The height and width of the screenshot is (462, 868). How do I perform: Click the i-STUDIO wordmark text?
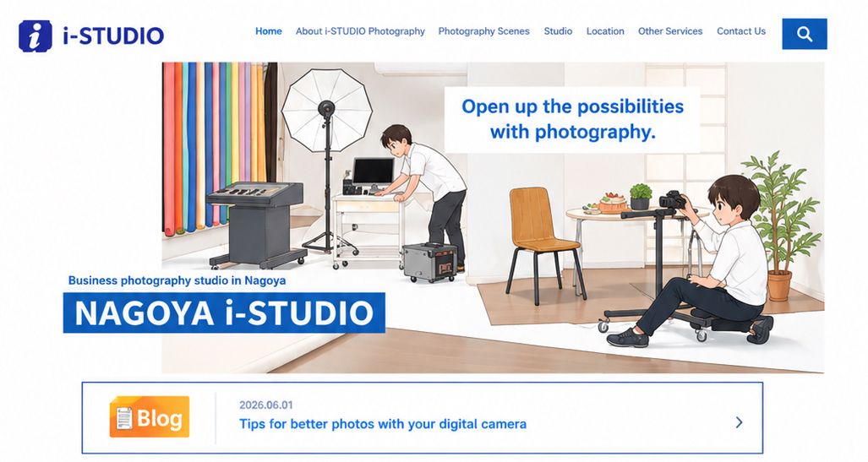pos(113,36)
